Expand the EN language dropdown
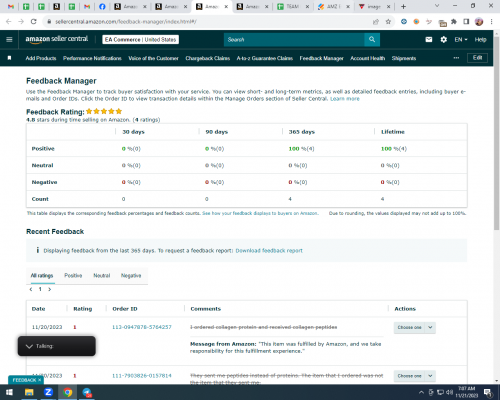Screen dimensions: 500x400 [461, 40]
